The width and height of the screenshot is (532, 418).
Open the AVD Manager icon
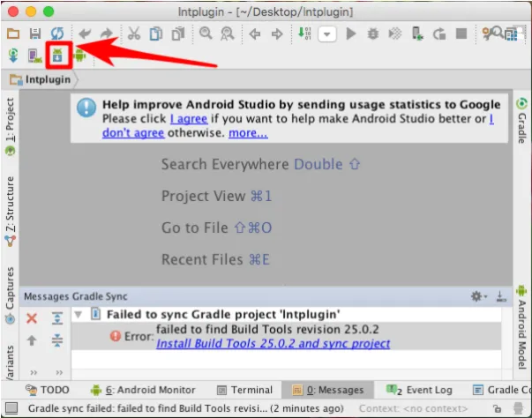click(x=35, y=56)
